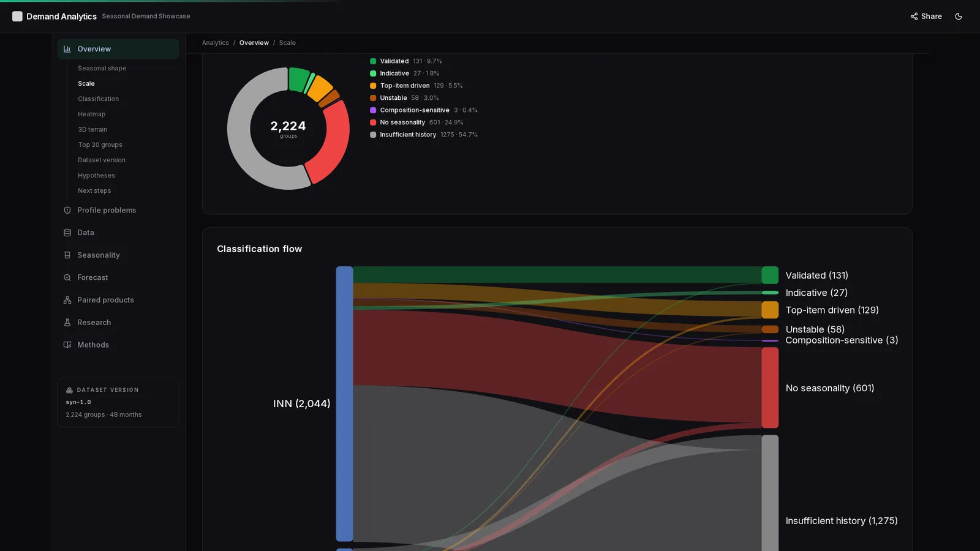
Task: Toggle dark mode moon icon
Action: 959,17
